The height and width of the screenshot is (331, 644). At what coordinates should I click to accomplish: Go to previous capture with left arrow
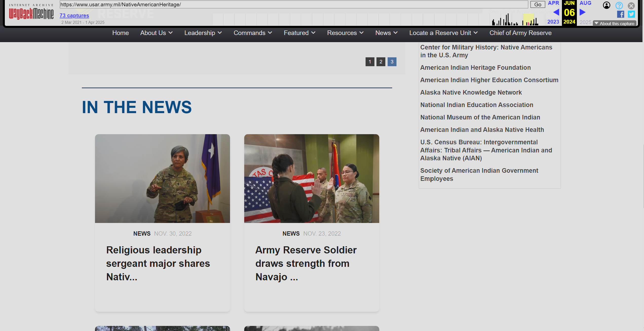point(556,12)
